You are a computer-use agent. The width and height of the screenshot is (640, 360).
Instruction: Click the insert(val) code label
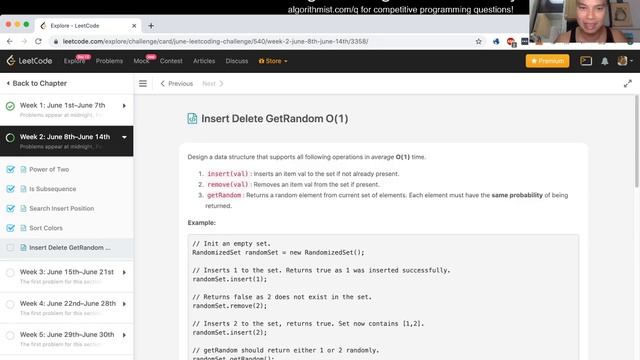point(227,174)
